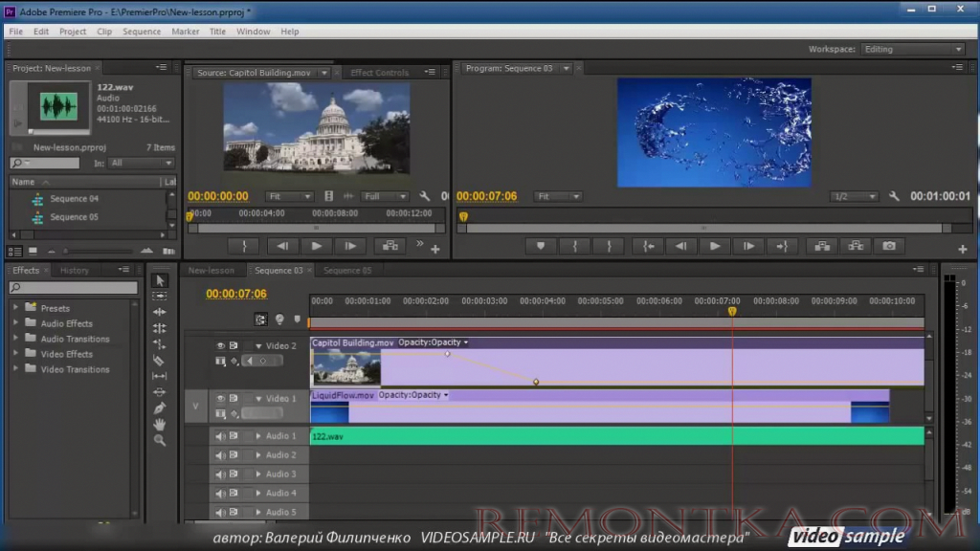Collapse the Video 2 track
This screenshot has height=551, width=980.
click(x=258, y=345)
